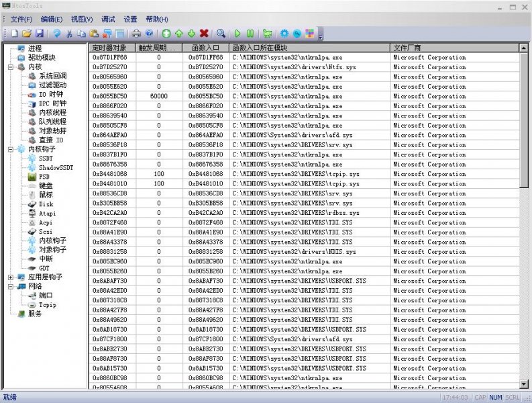This screenshot has width=532, height=403.
Task: Click the New file toolbar icon
Action: click(x=15, y=34)
